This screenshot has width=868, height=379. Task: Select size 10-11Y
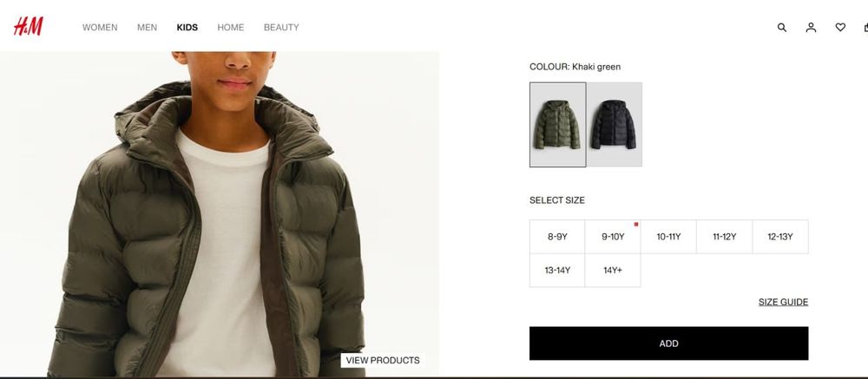click(x=668, y=237)
